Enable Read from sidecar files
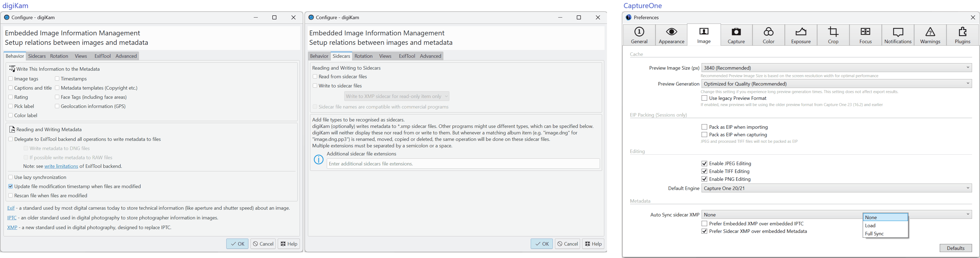Screen dimensions: 980x258 click(x=315, y=77)
